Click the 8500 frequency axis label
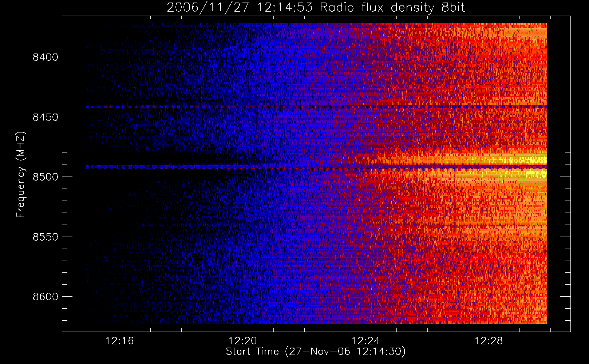 (x=46, y=177)
